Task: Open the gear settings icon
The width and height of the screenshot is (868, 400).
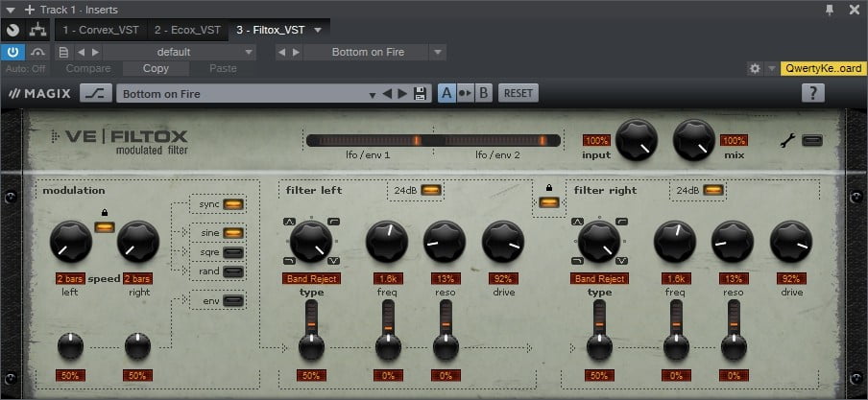Action: click(755, 69)
